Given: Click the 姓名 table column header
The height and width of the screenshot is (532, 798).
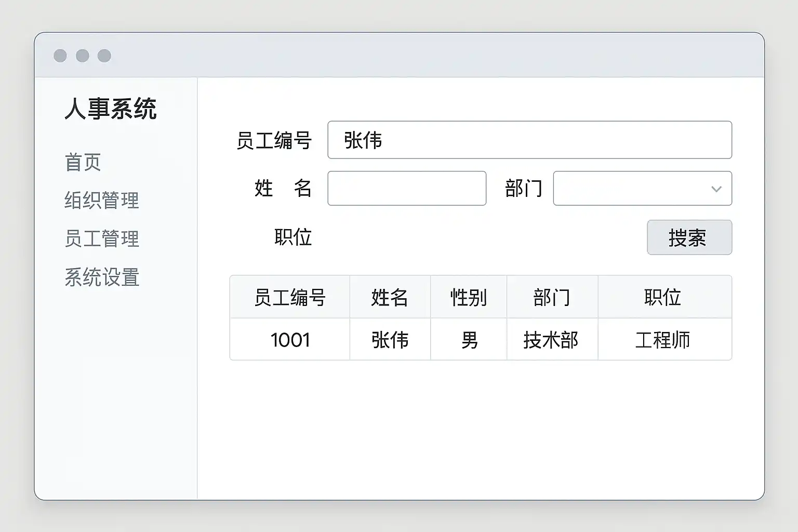Looking at the screenshot, I should (390, 298).
